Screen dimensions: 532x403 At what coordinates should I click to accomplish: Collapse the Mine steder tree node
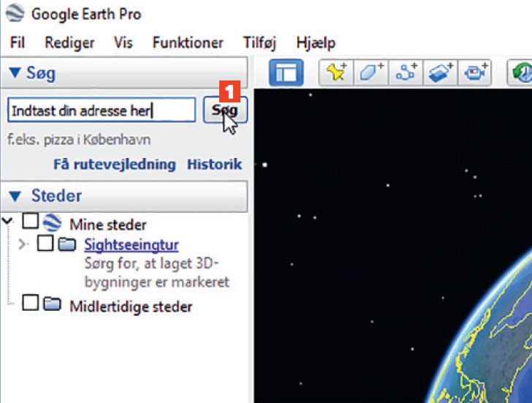[7, 221]
